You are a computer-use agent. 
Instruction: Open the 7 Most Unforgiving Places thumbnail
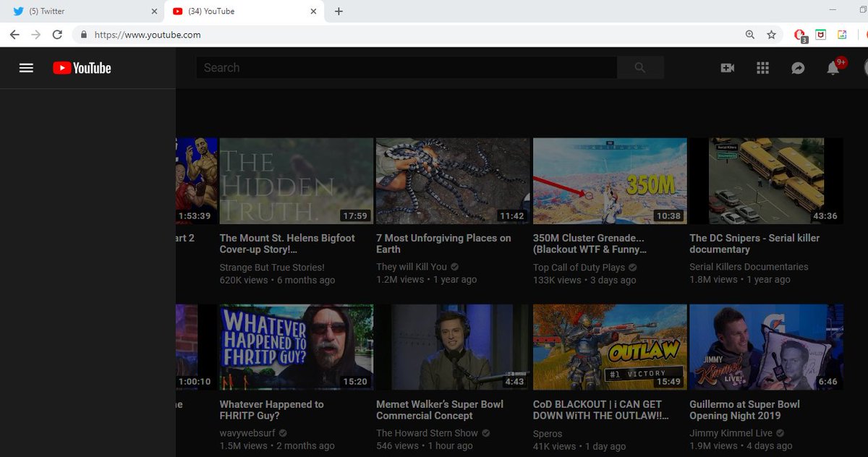(x=453, y=181)
